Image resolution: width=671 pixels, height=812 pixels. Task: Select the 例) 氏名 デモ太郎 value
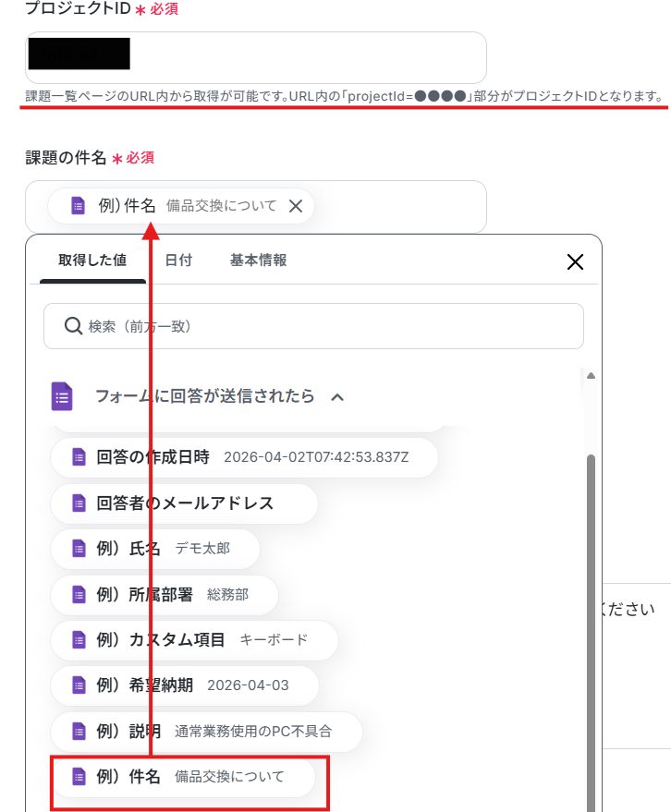(155, 549)
